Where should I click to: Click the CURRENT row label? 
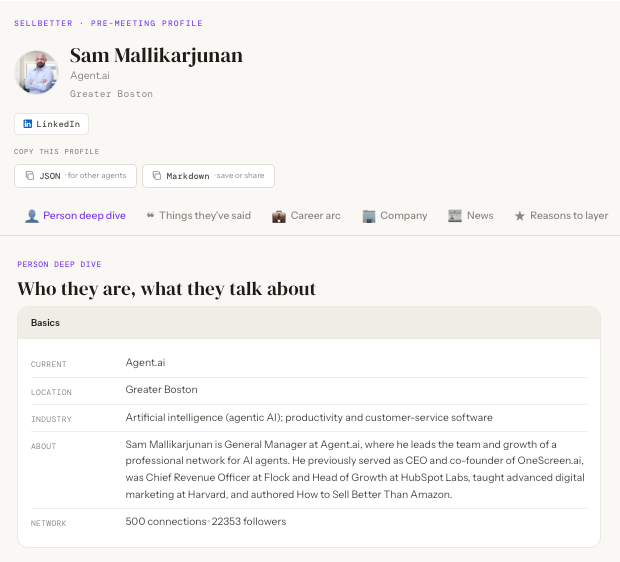(x=49, y=364)
